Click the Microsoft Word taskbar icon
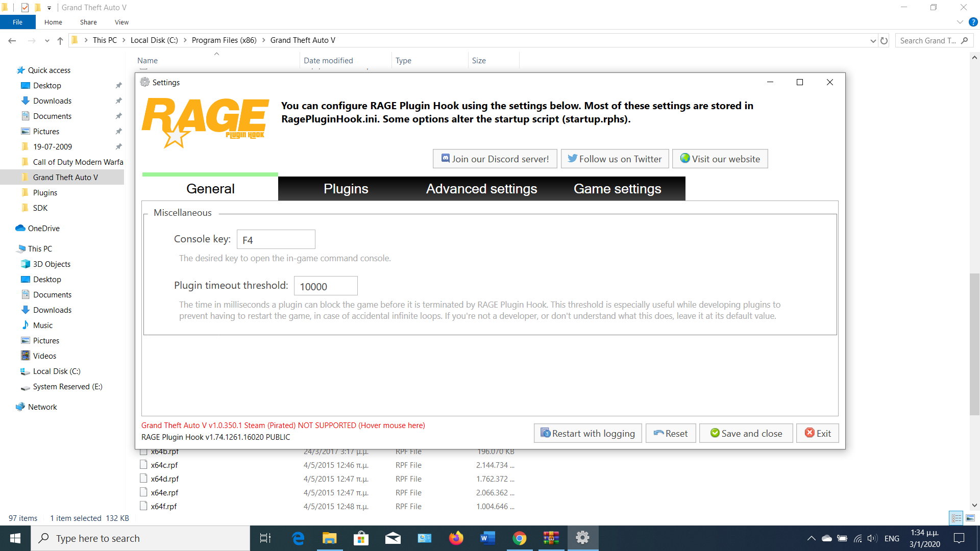This screenshot has width=980, height=551. pyautogui.click(x=487, y=538)
